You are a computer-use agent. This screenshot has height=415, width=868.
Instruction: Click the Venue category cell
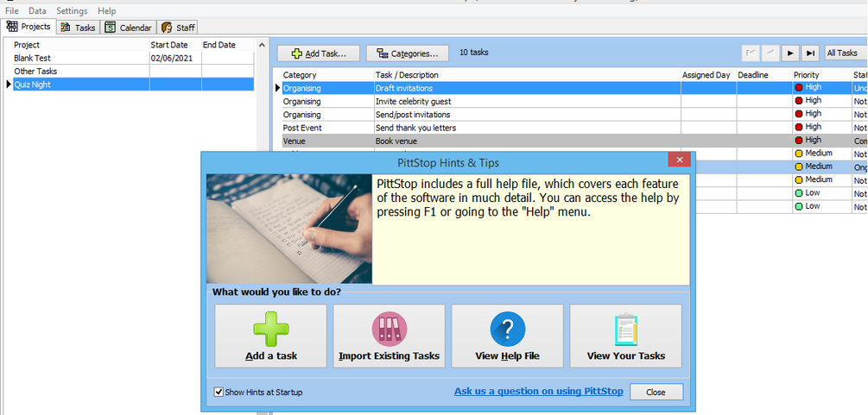(327, 141)
